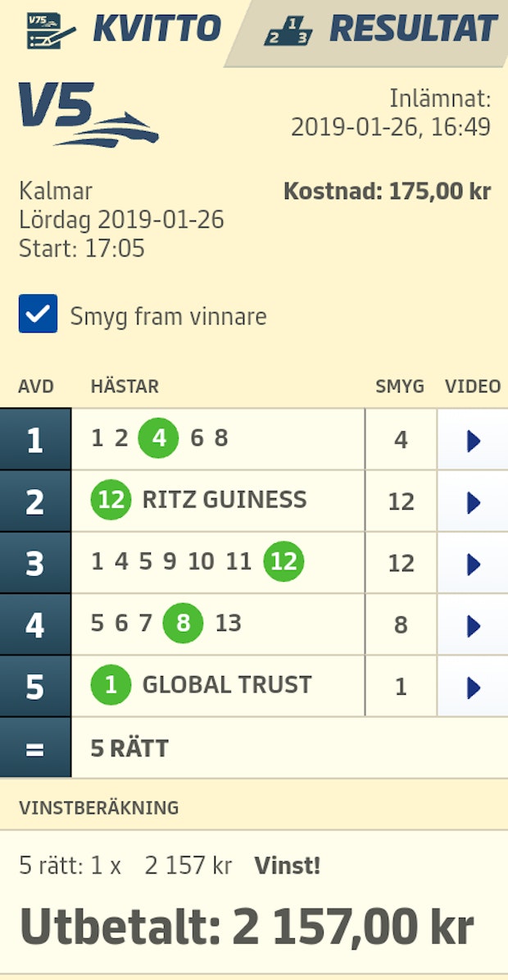Play video for race 2

pos(473,501)
